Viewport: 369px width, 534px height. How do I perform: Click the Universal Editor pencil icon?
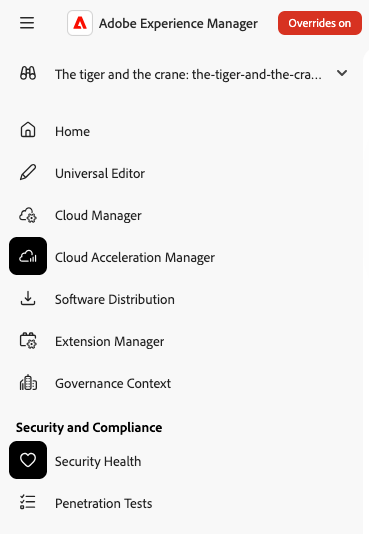click(x=28, y=172)
